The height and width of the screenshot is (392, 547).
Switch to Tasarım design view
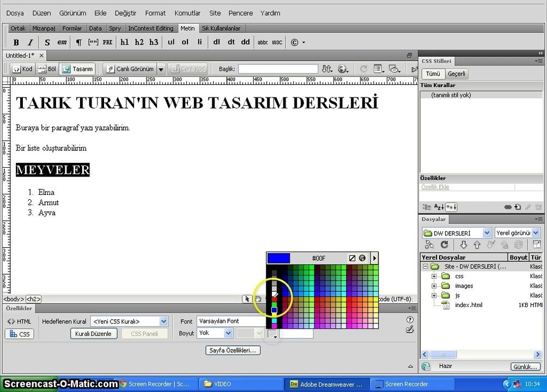pos(77,69)
